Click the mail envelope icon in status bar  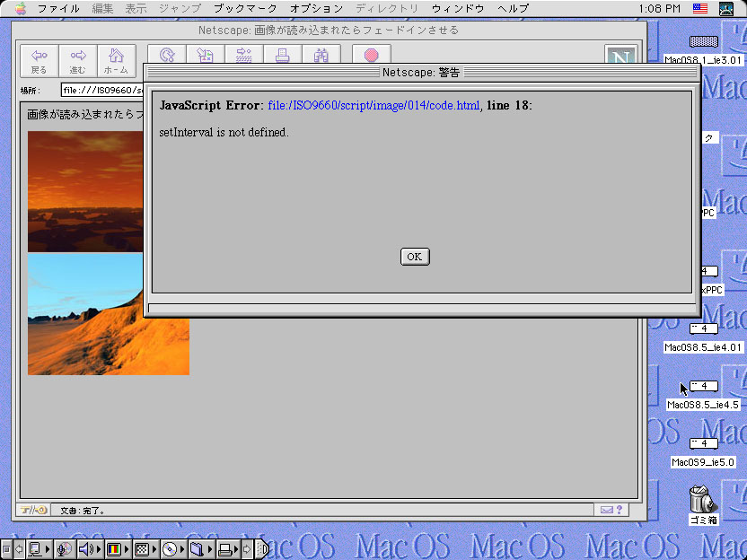pyautogui.click(x=606, y=510)
